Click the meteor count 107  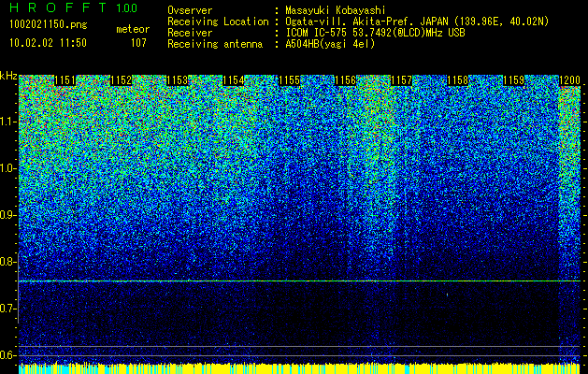pyautogui.click(x=138, y=43)
